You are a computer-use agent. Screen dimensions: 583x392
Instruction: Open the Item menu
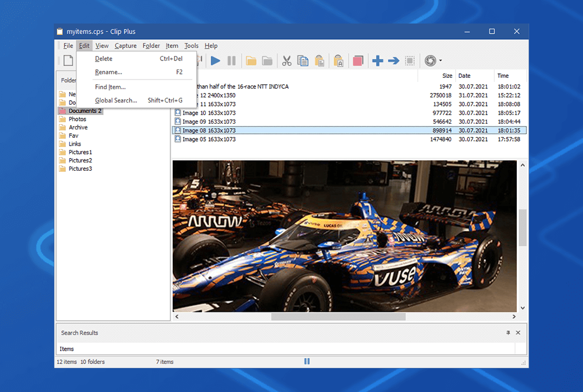[x=172, y=46]
